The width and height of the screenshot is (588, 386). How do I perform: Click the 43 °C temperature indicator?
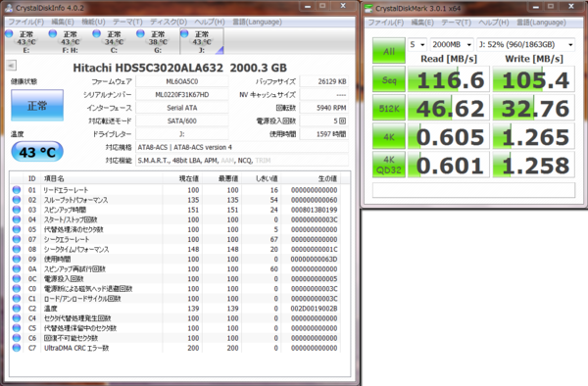[37, 152]
